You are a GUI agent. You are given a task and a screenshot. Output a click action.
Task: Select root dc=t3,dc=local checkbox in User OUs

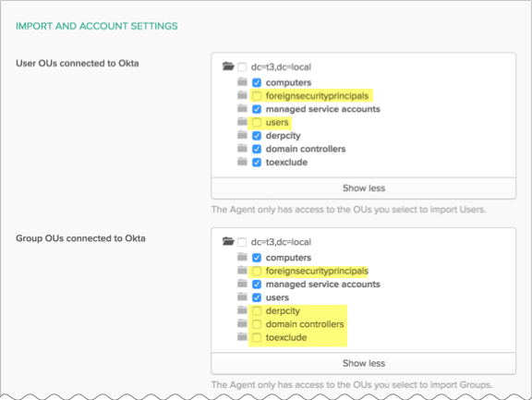click(242, 67)
